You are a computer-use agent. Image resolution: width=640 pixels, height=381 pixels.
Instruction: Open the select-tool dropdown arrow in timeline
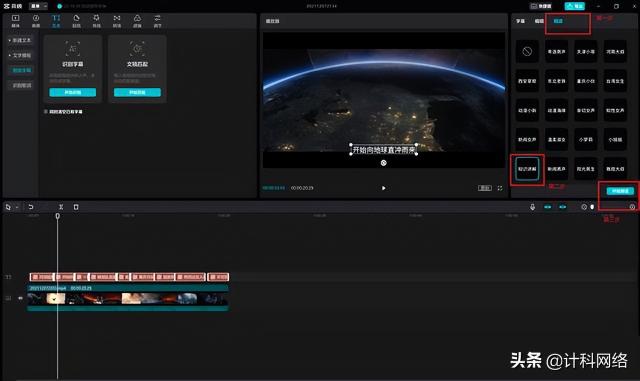17,207
